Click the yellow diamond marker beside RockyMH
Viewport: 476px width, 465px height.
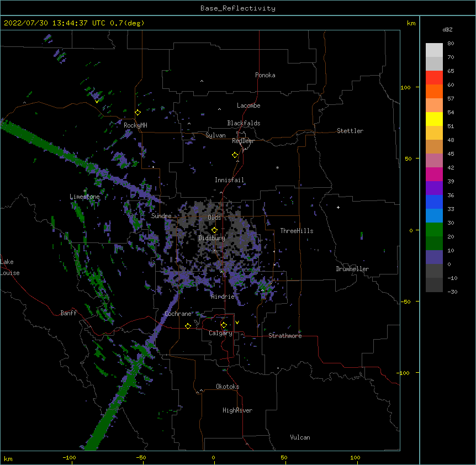[x=138, y=113]
